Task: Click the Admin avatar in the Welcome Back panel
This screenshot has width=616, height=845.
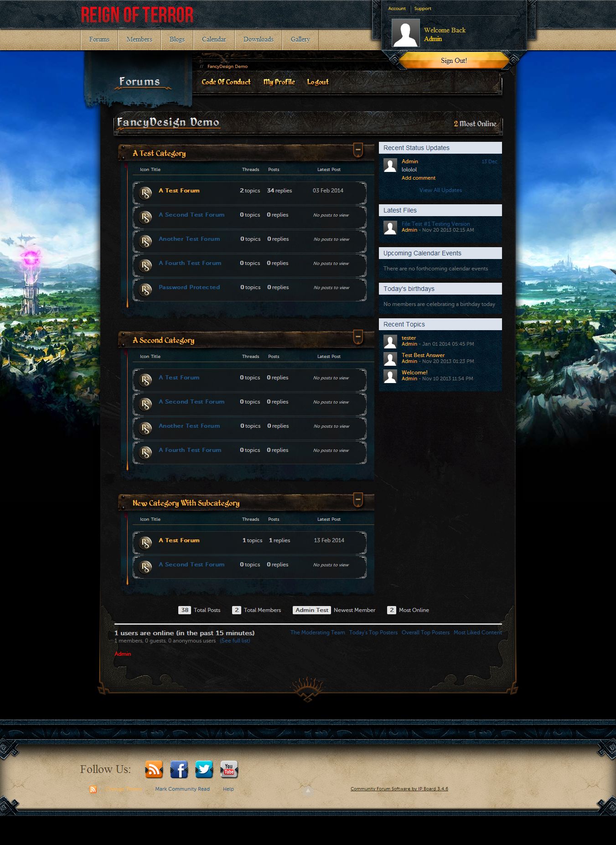Action: click(405, 33)
